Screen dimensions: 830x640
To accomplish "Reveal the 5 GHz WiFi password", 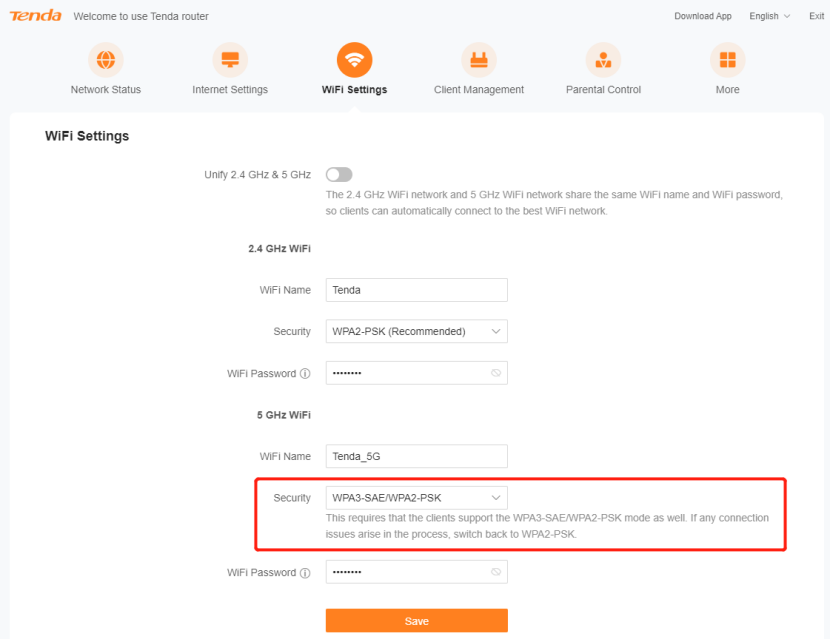I will click(495, 572).
